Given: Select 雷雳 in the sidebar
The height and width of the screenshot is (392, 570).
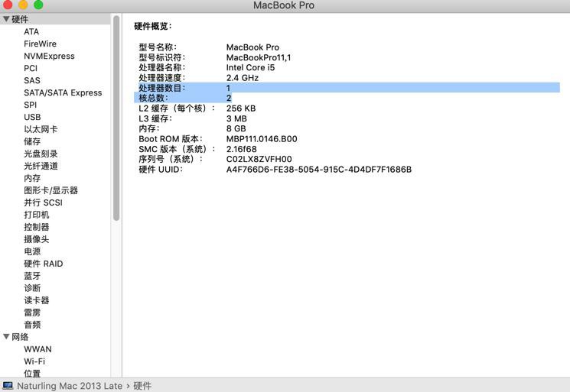Looking at the screenshot, I should click(x=32, y=313).
